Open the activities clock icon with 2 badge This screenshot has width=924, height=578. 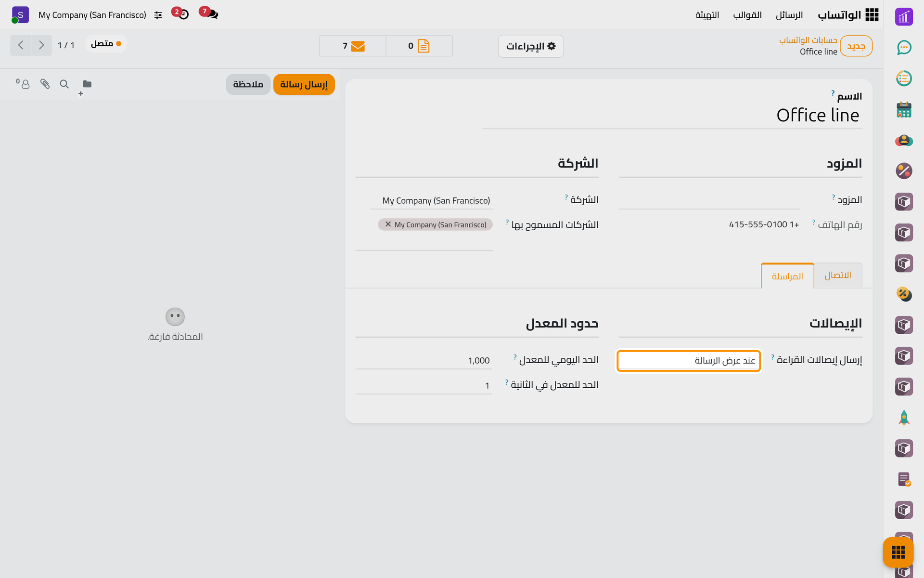(x=181, y=14)
